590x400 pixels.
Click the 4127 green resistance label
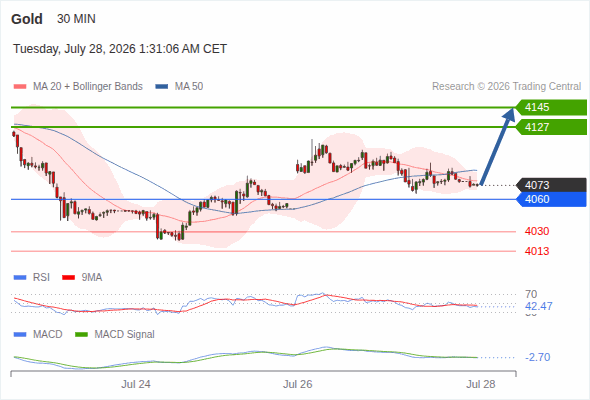pyautogui.click(x=551, y=127)
